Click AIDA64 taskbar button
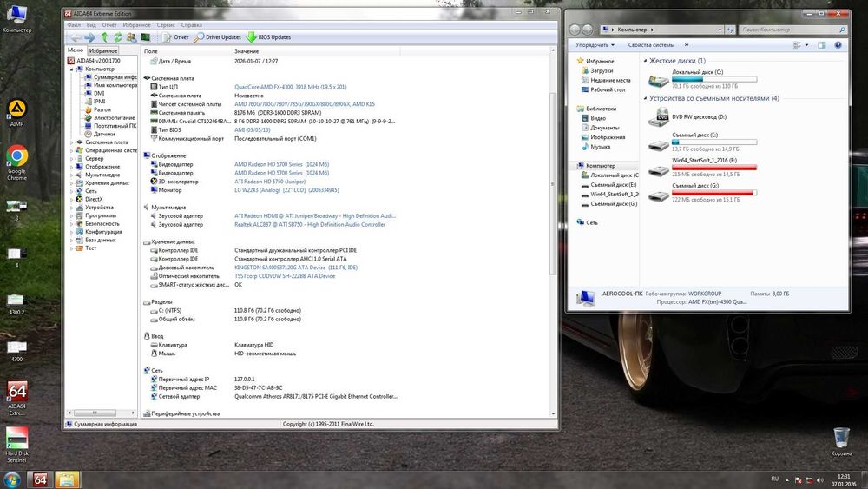This screenshot has height=489, width=868. tap(40, 479)
